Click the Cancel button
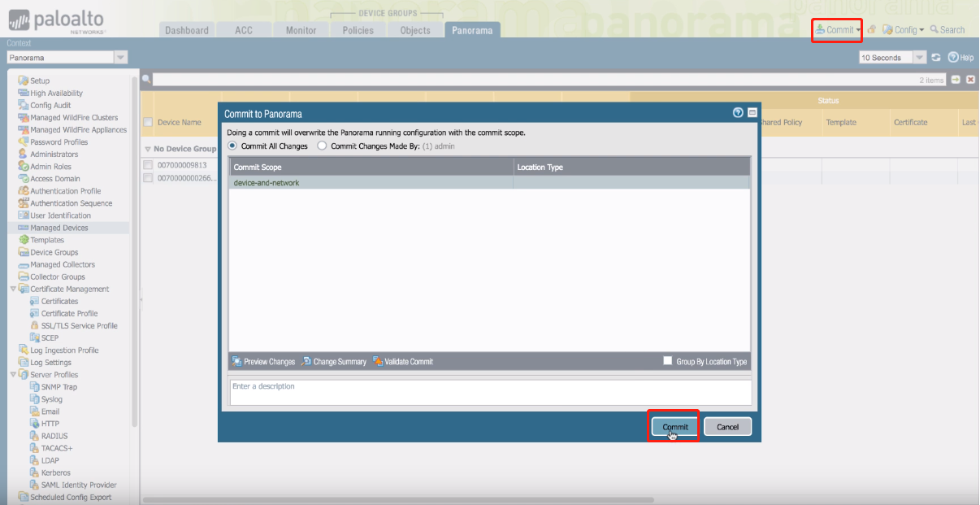Viewport: 980px width, 505px height. tap(727, 427)
